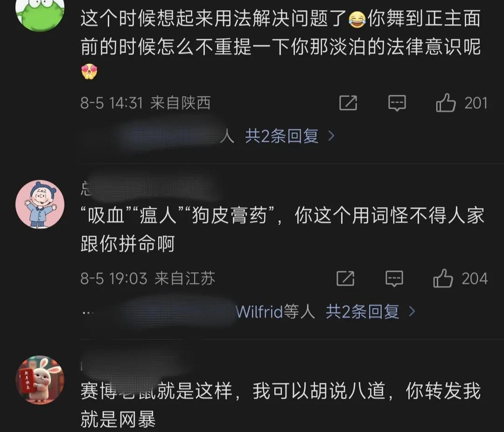Tap the 204 like count number
The width and height of the screenshot is (504, 432).
tap(475, 278)
